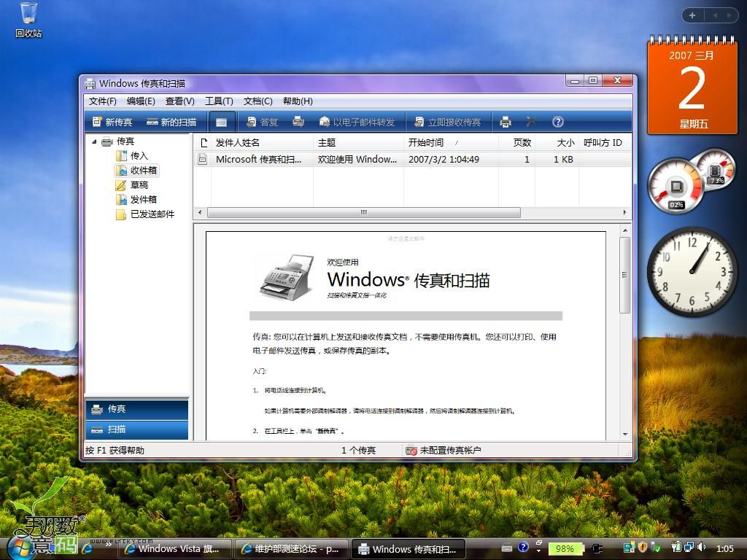Click left arrow of list horizontal scrollbar
The image size is (747, 560).
point(200,212)
